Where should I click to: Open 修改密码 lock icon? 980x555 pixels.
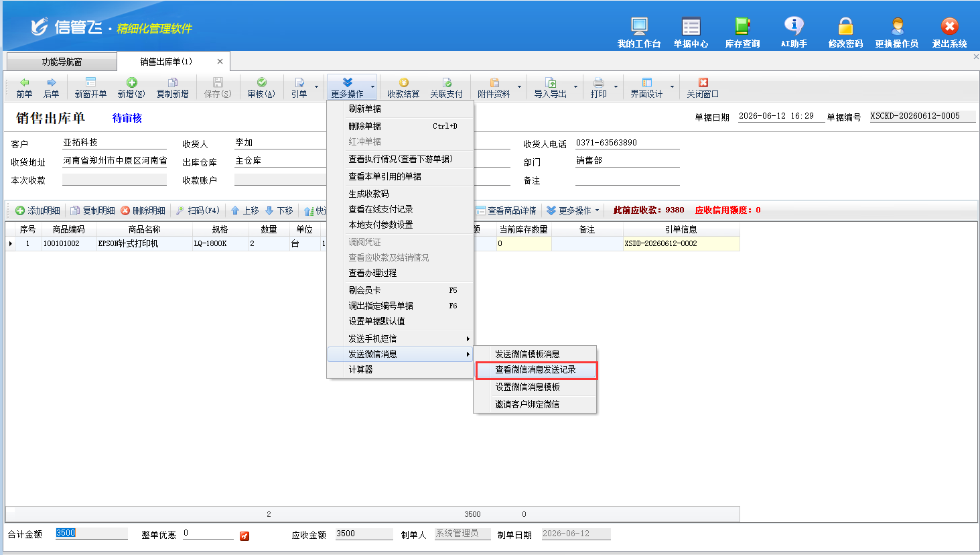coord(845,32)
